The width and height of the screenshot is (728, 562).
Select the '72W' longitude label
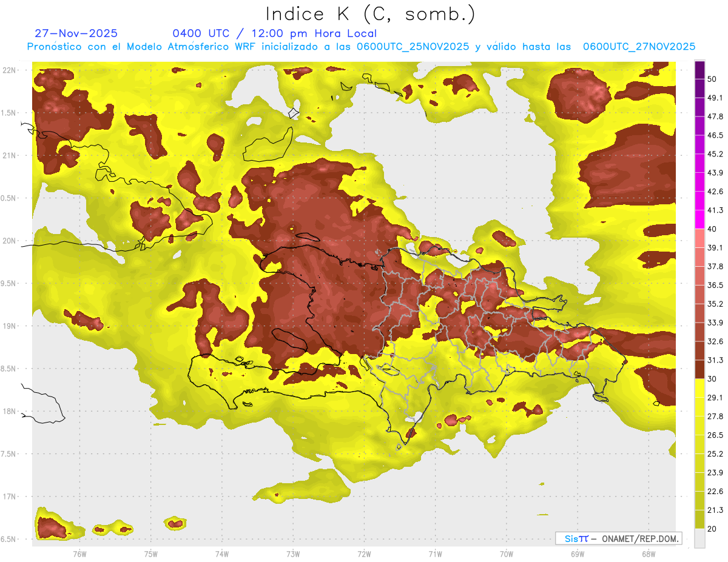(364, 554)
